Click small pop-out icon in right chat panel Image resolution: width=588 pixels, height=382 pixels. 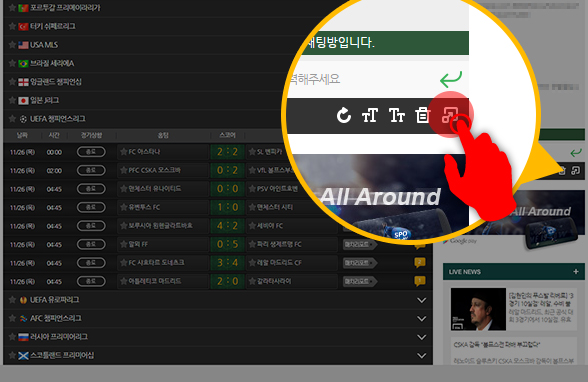pyautogui.click(x=576, y=171)
